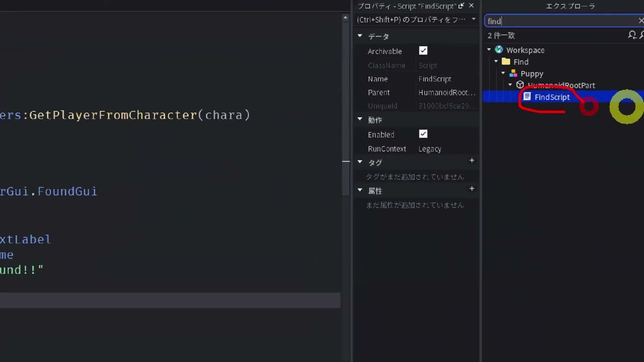
Task: Add a new attribute with the plus icon
Action: [x=471, y=189]
